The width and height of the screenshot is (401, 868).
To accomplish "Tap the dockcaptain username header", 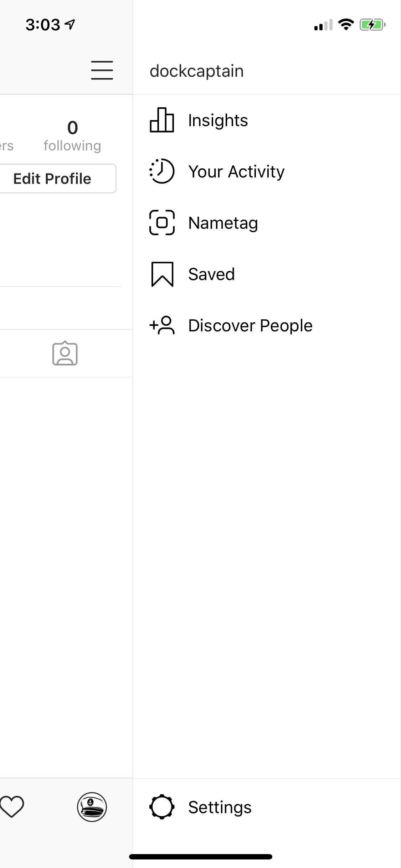I will (196, 71).
